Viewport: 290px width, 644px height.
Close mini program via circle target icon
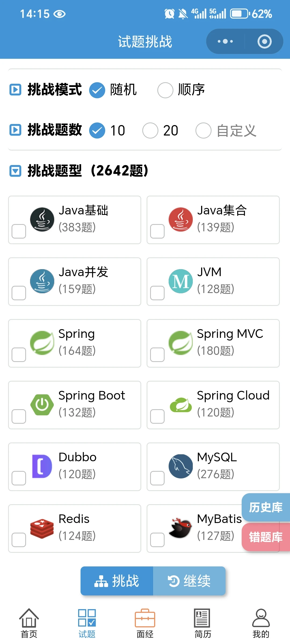(x=264, y=42)
